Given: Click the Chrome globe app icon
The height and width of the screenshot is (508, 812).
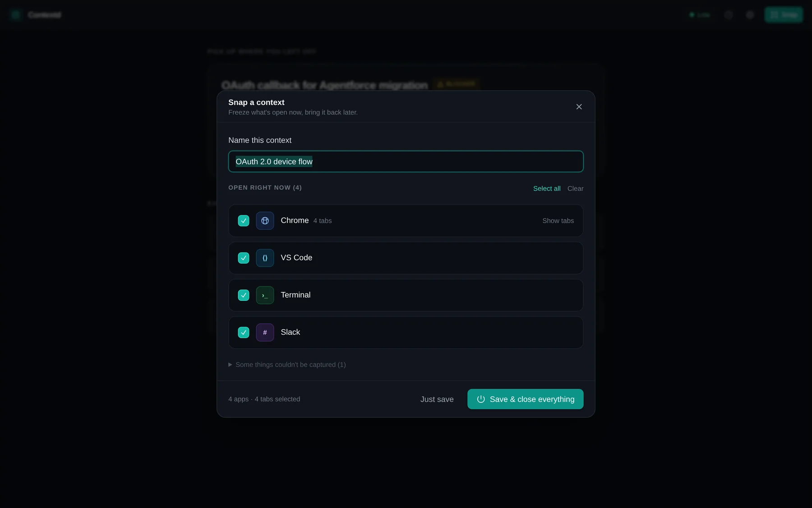Looking at the screenshot, I should 265,221.
